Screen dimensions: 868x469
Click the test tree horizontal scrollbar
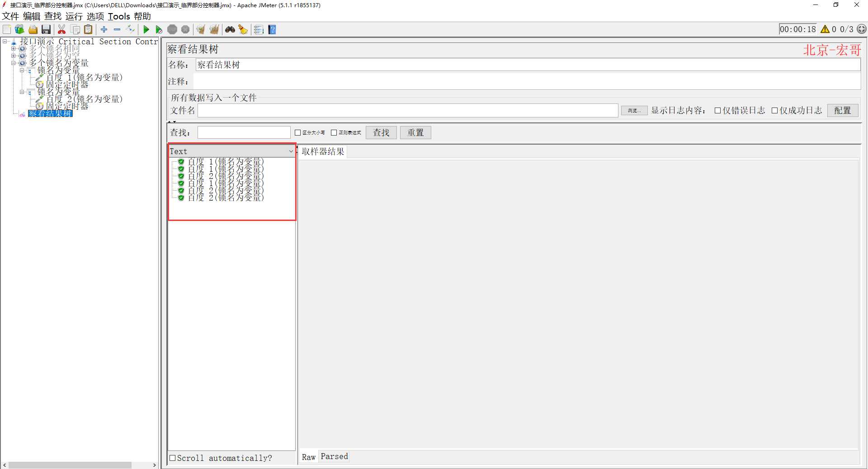click(70, 465)
